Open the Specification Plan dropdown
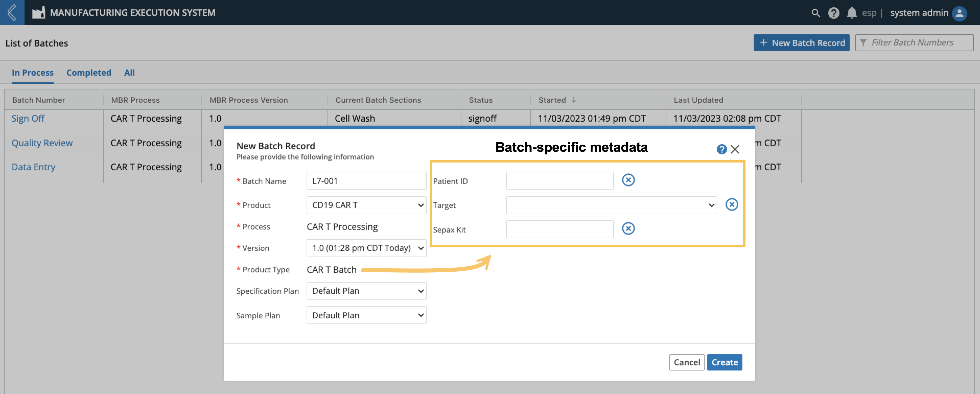Screen dimensions: 980x394 click(366, 291)
